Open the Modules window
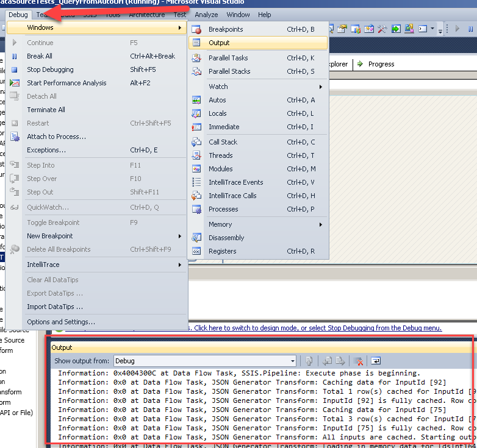This screenshot has height=448, width=477. (x=258, y=169)
